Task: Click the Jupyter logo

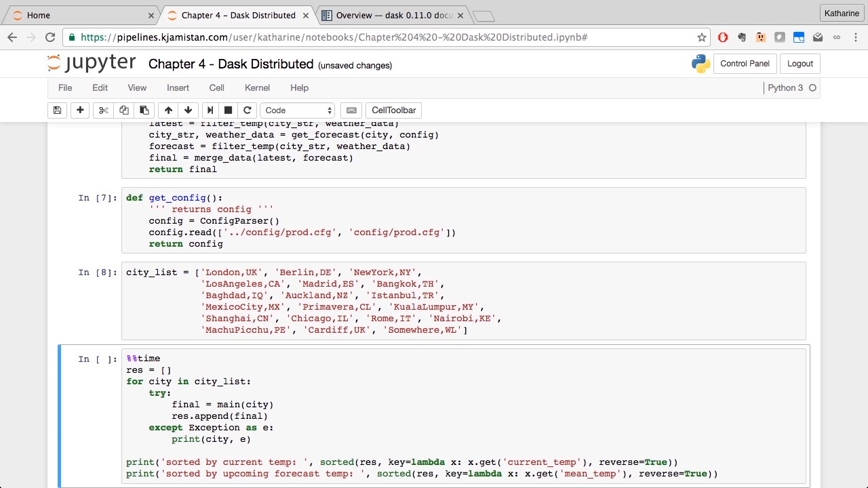Action: (x=92, y=63)
